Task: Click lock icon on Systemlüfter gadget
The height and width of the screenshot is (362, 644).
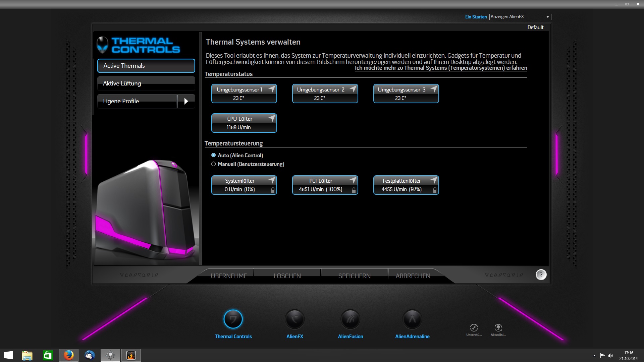Action: coord(273,190)
